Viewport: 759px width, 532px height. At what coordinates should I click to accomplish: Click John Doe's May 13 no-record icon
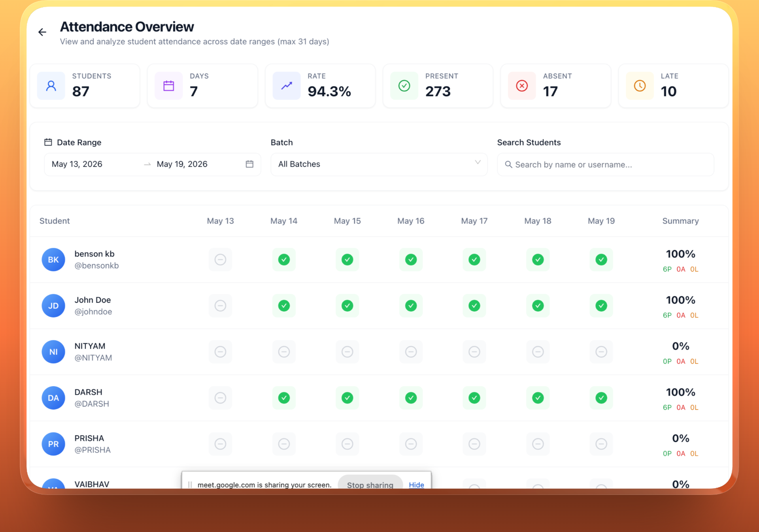tap(220, 306)
